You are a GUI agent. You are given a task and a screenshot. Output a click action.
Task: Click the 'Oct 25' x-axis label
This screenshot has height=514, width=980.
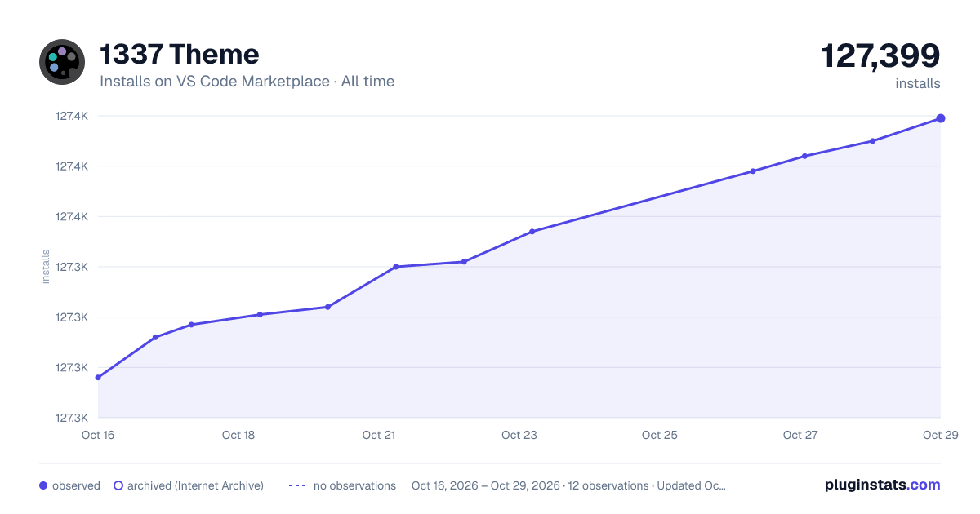(660, 435)
